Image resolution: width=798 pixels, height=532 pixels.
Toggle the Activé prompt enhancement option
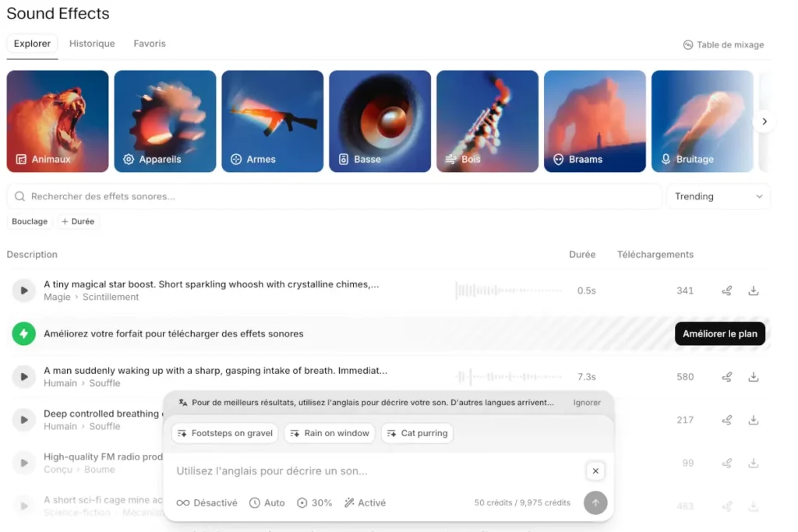(365, 502)
